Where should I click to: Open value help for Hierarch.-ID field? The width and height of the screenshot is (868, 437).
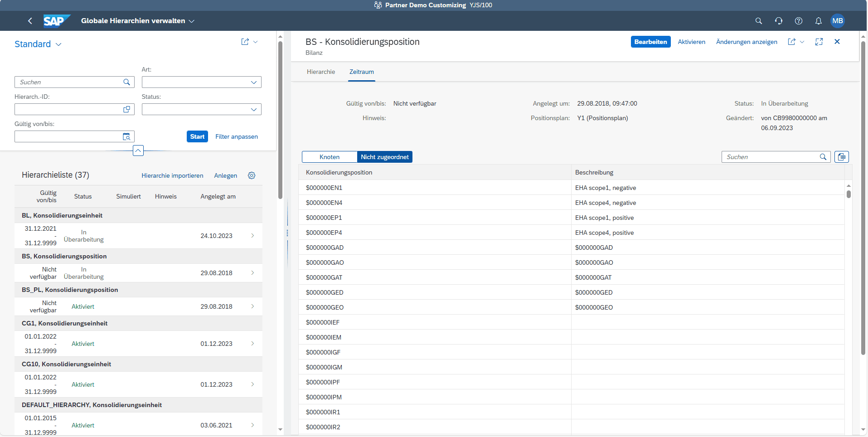126,109
